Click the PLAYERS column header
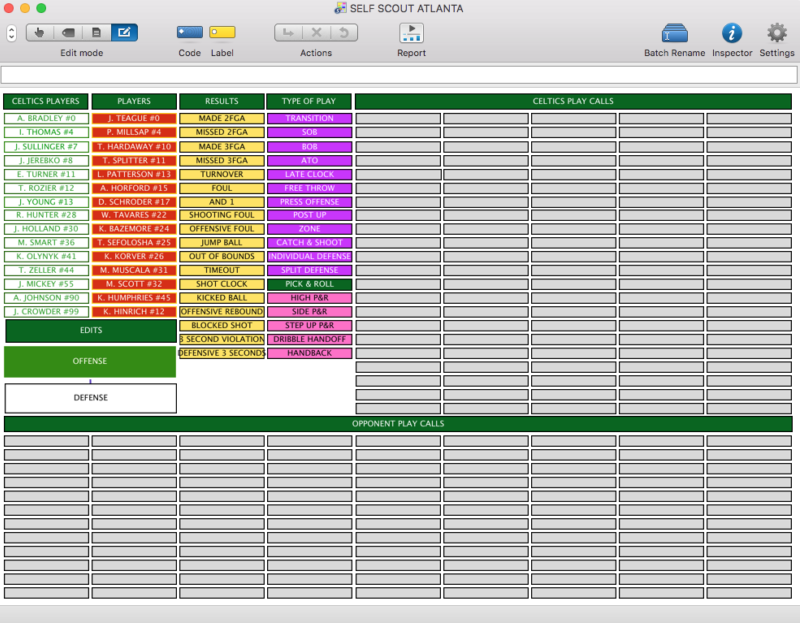The width and height of the screenshot is (800, 623). (x=134, y=101)
